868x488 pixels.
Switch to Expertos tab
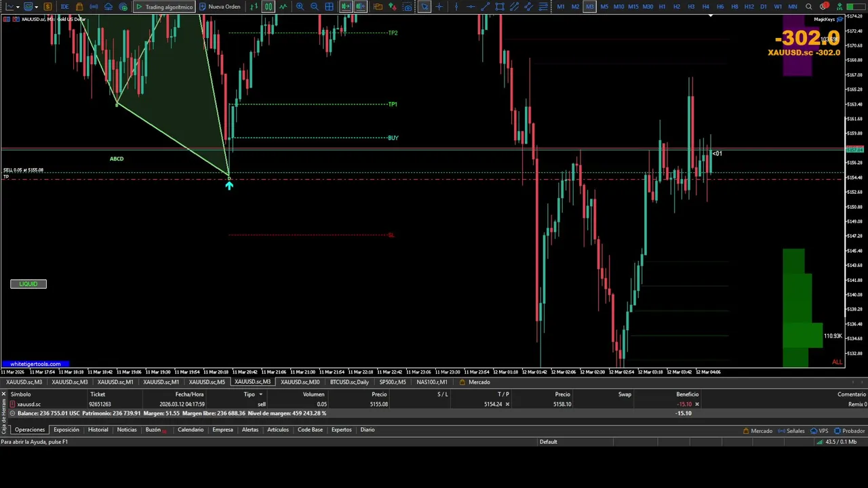click(341, 430)
